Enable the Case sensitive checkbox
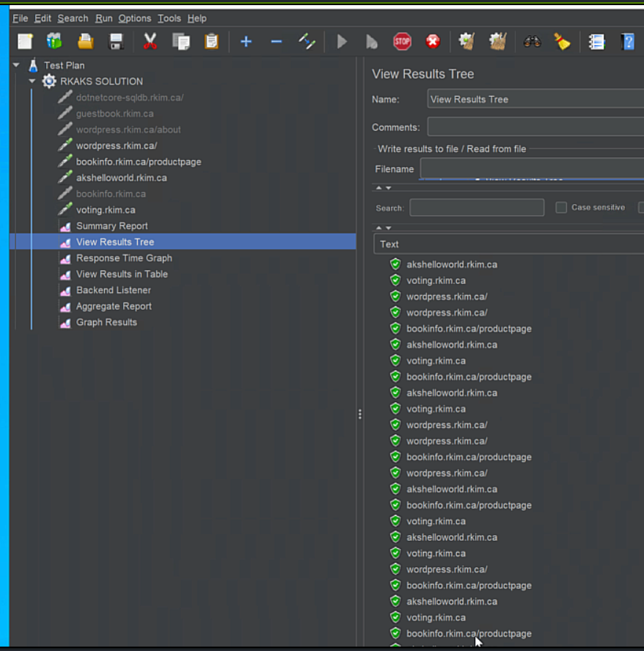Image resolution: width=644 pixels, height=651 pixels. 561,208
